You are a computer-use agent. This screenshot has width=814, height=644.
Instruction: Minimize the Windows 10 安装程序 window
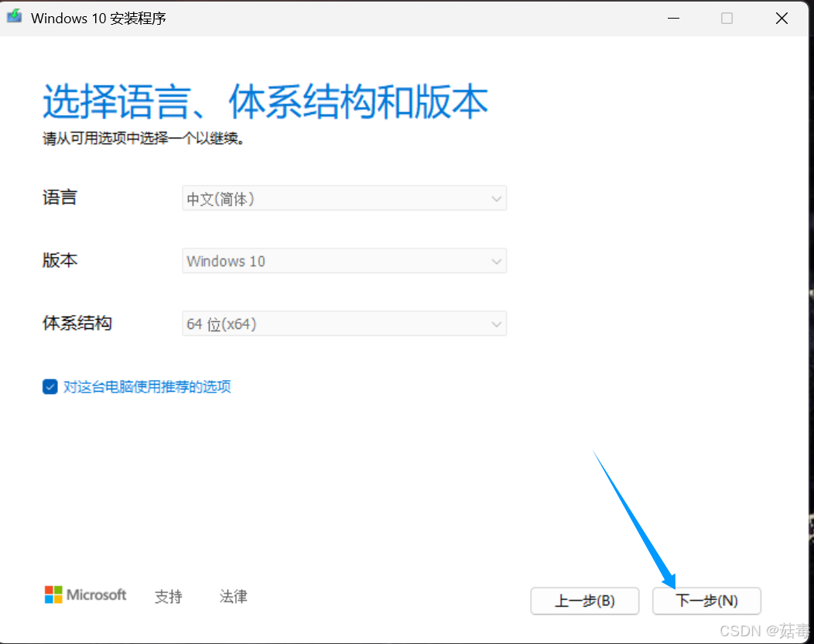[673, 18]
